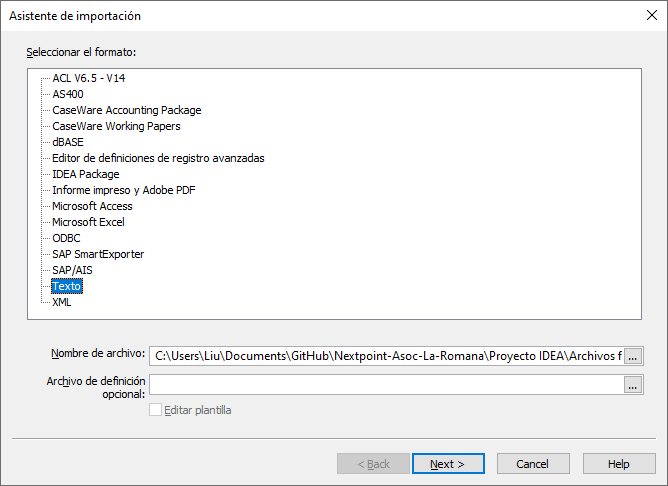The width and height of the screenshot is (668, 486).
Task: Toggle the Editar plantilla checkbox
Action: click(x=155, y=410)
